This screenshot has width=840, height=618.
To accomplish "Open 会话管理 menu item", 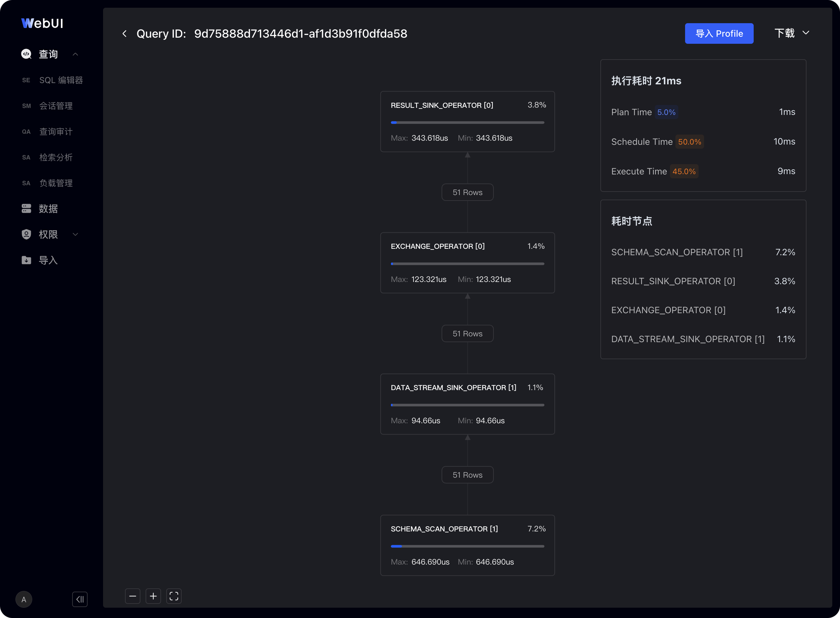I will coord(56,106).
